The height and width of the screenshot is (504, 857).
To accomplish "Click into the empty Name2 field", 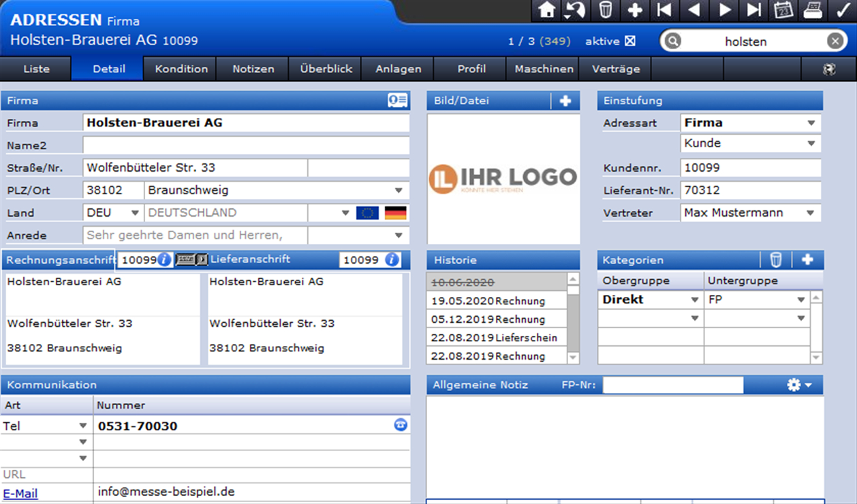I will pyautogui.click(x=246, y=145).
